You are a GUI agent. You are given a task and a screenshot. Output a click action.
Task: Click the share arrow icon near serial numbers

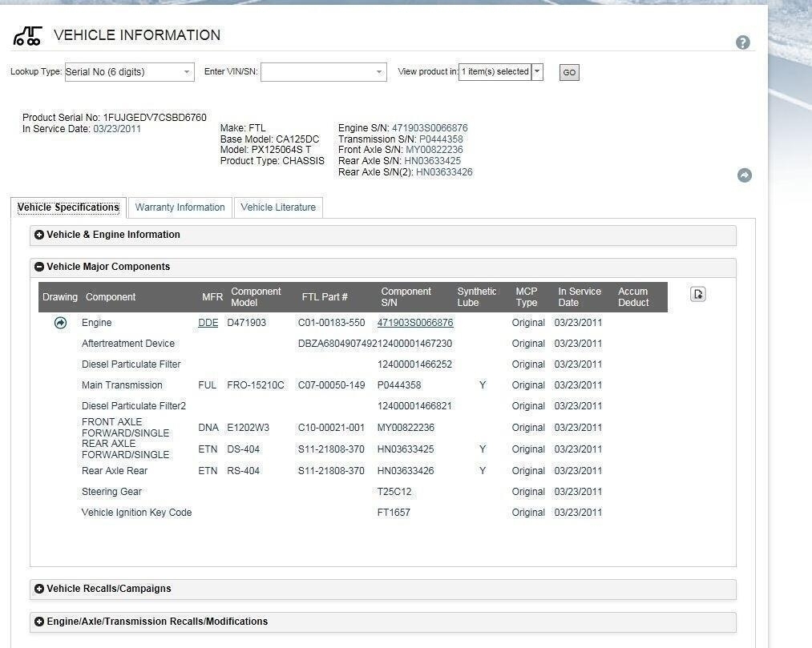[744, 175]
